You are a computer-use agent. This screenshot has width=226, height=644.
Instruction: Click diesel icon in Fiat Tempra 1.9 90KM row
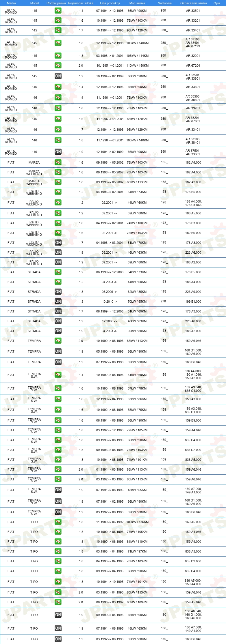[x=58, y=351]
